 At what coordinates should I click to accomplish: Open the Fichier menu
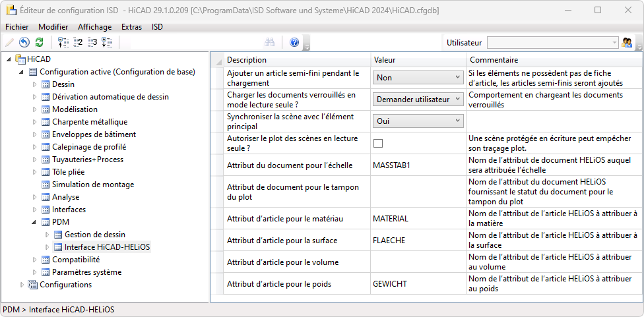[x=17, y=27]
